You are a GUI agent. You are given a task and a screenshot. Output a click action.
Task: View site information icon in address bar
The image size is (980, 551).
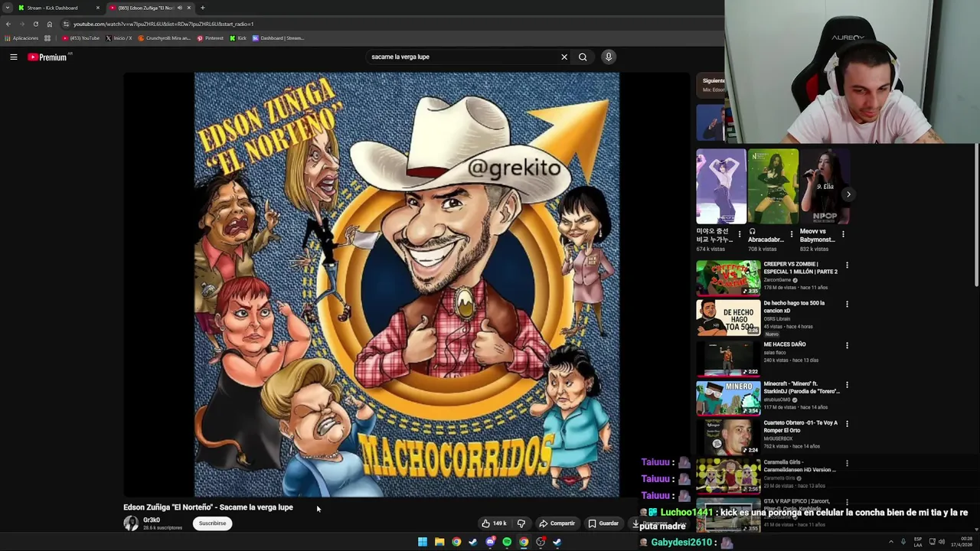66,24
